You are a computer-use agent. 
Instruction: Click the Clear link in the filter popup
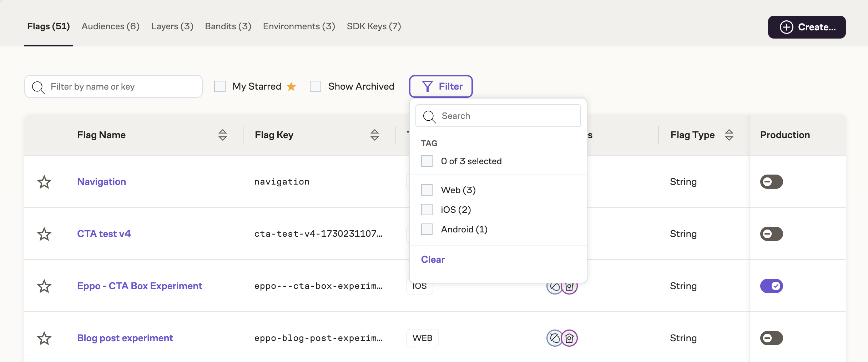[433, 260]
